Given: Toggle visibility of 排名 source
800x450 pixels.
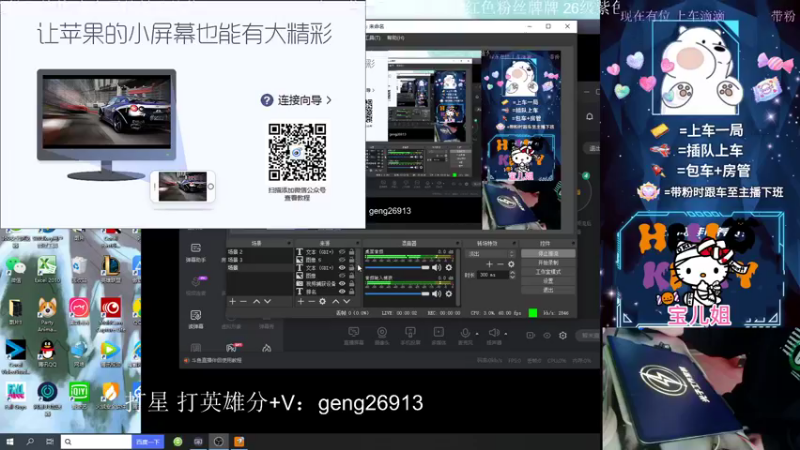Looking at the screenshot, I should pos(342,291).
